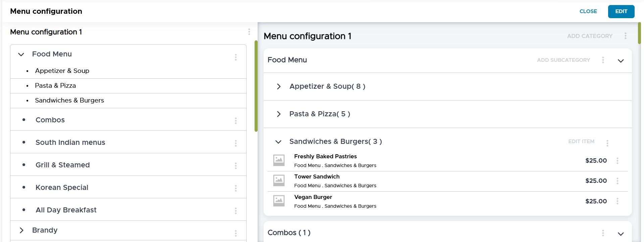
Task: Click the CLOSE link
Action: point(588,11)
